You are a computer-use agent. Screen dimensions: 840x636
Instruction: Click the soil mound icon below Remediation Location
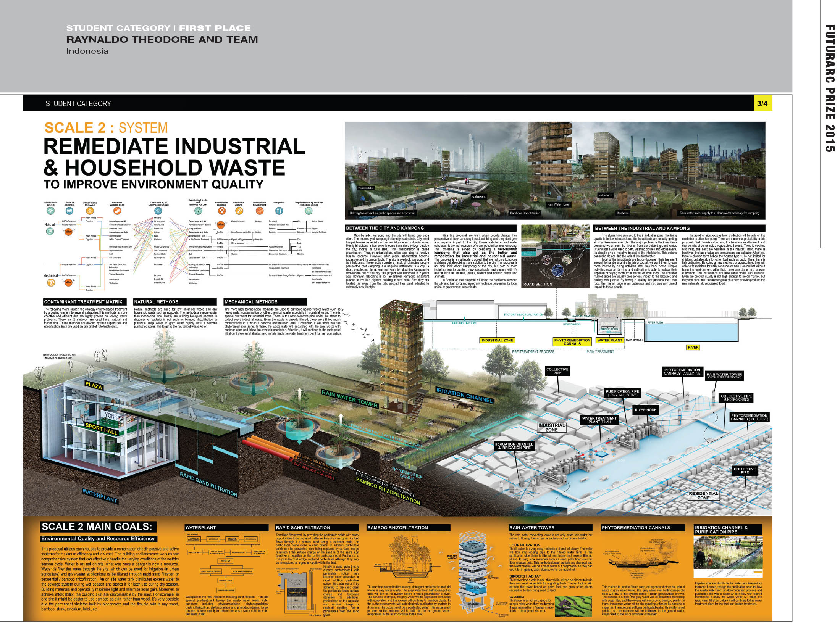[x=221, y=225]
